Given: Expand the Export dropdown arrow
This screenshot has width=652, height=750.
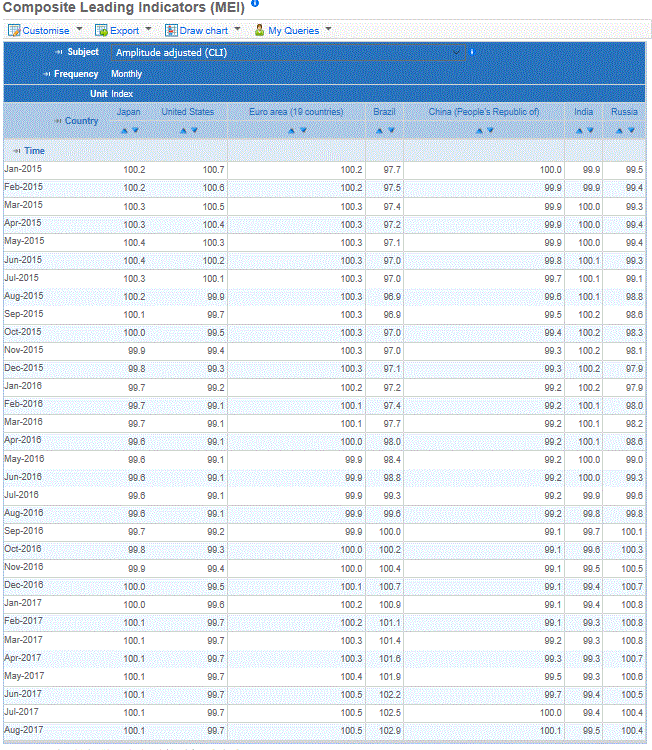Looking at the screenshot, I should coord(148,29).
